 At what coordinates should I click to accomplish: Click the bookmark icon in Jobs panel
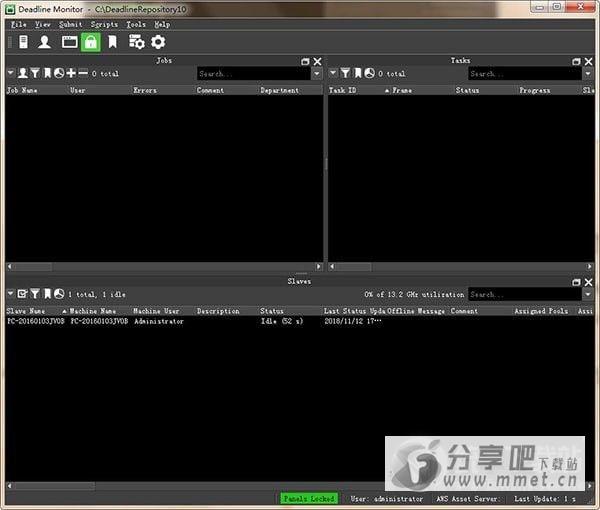pyautogui.click(x=47, y=73)
